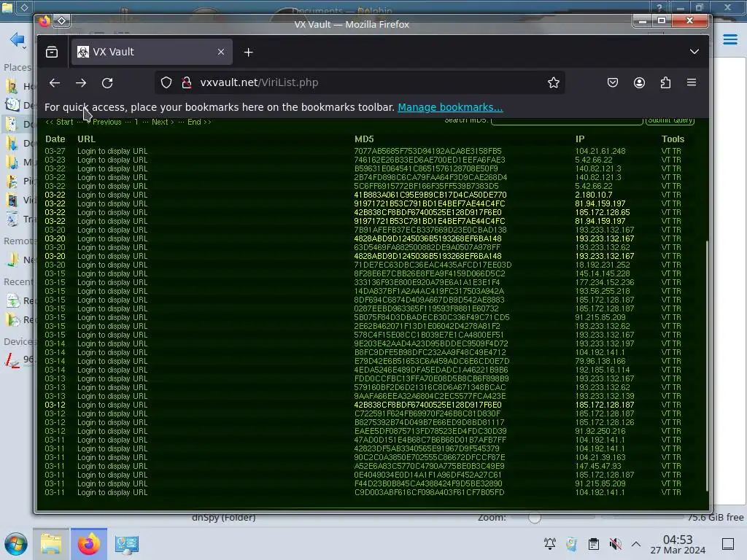The height and width of the screenshot is (560, 747).
Task: Open TR link for IP 192.185.16.114
Action: coord(676,370)
